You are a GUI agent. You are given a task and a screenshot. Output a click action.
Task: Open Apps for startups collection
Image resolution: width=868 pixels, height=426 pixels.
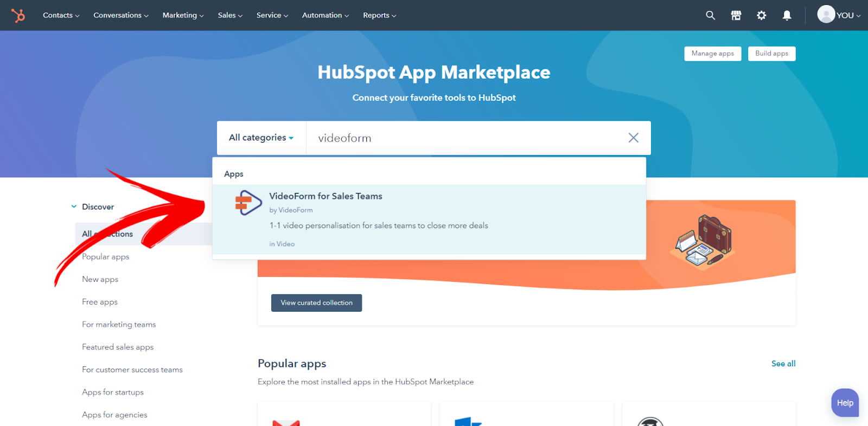[x=113, y=392]
